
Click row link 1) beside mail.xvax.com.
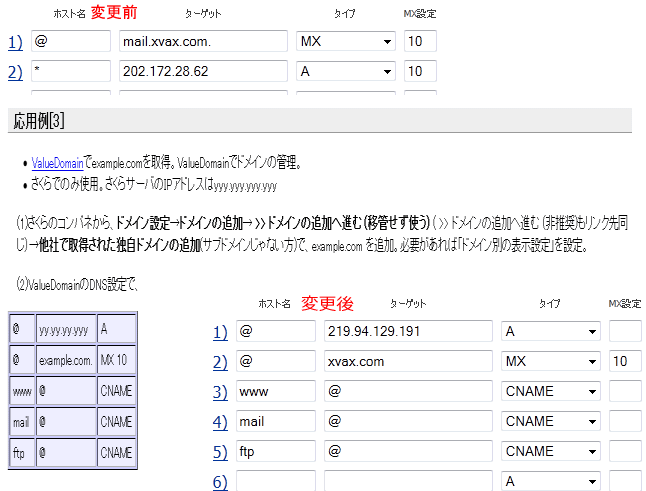click(15, 42)
